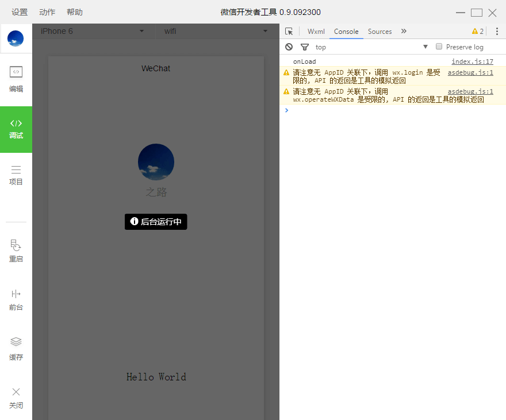The width and height of the screenshot is (506, 420).
Task: Open the 动作 menu
Action: [47, 12]
